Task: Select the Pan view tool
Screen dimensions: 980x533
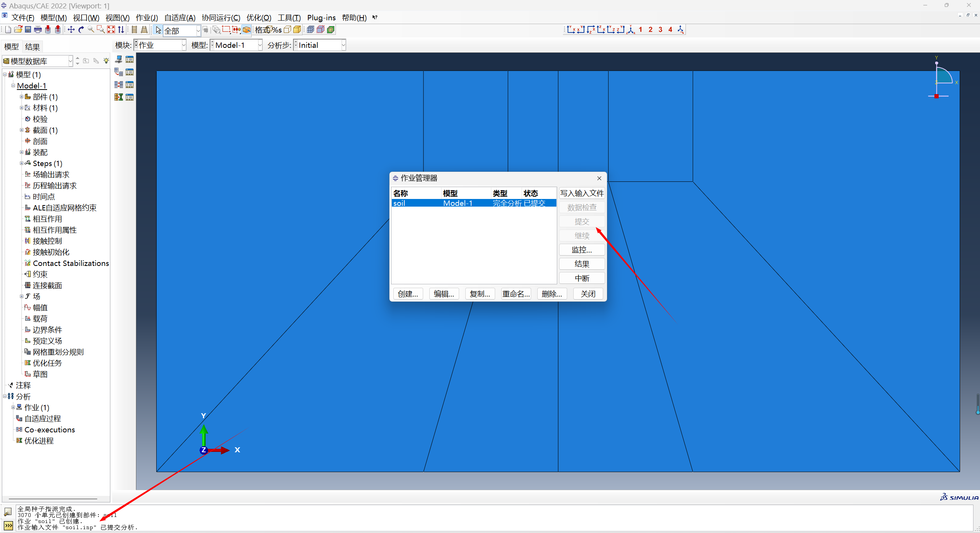Action: coord(71,29)
